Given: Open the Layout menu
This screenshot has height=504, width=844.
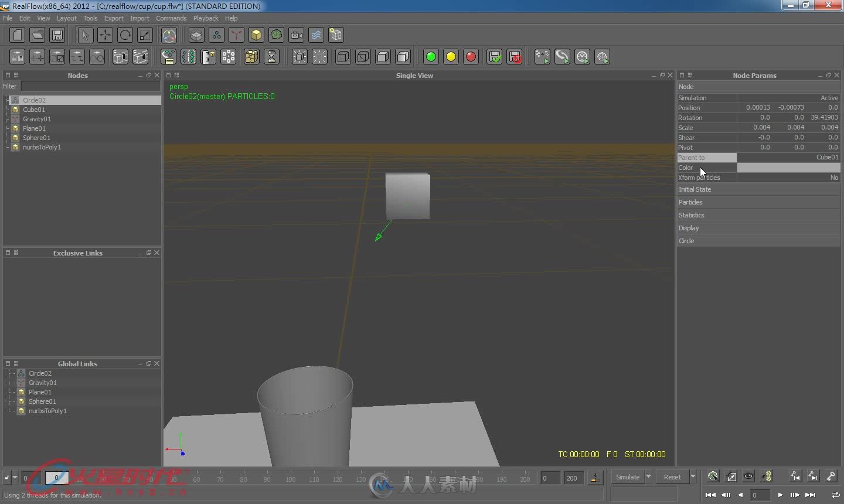Looking at the screenshot, I should 66,18.
